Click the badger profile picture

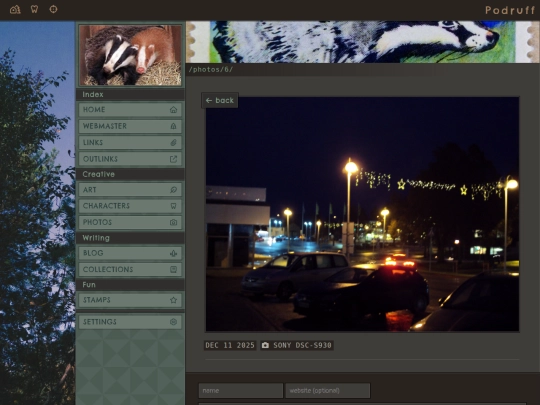(130, 55)
